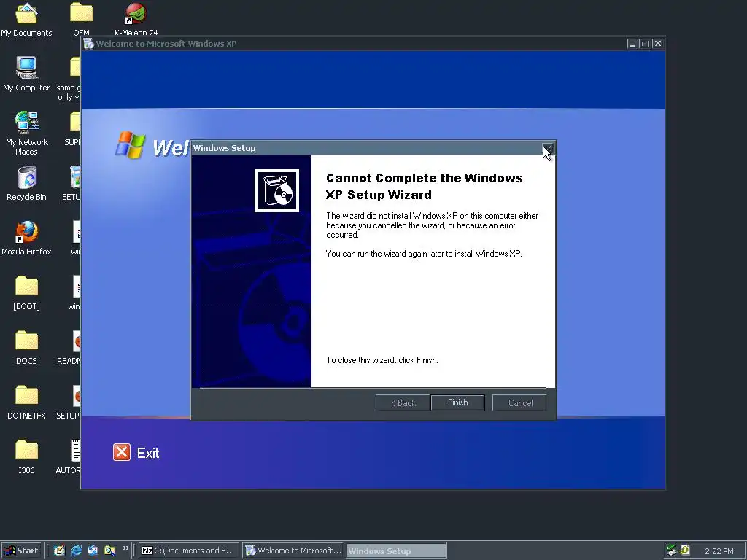Open the My Documents desktop icon
The height and width of the screenshot is (560, 747).
click(26, 20)
